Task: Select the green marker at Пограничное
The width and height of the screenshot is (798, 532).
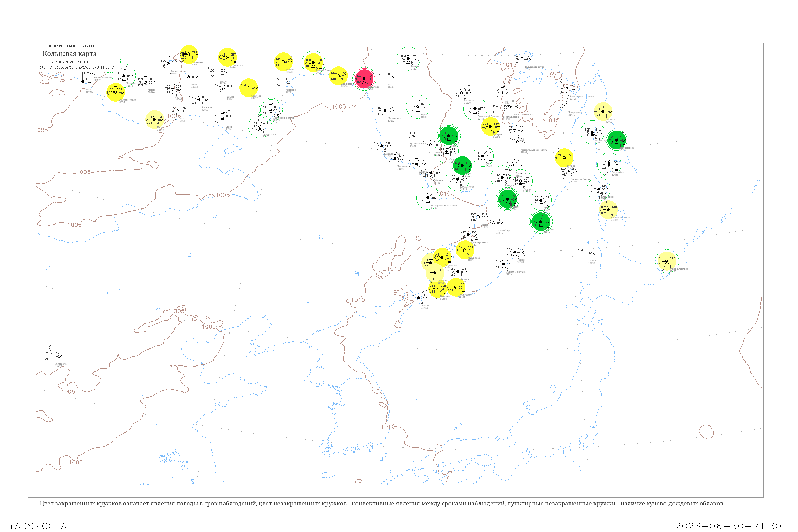Action: (617, 140)
